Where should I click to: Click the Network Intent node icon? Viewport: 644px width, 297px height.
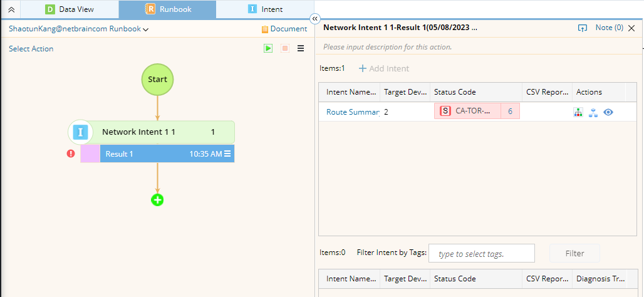(80, 132)
